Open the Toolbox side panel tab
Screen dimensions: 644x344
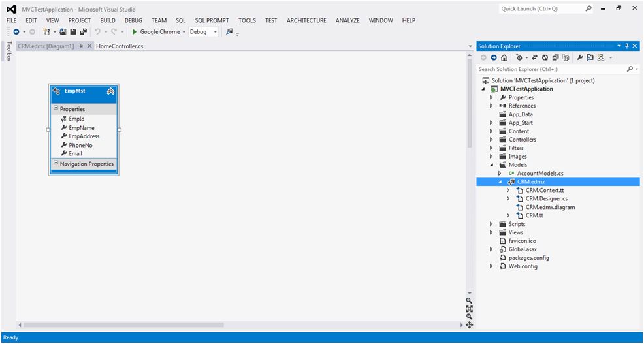point(8,52)
